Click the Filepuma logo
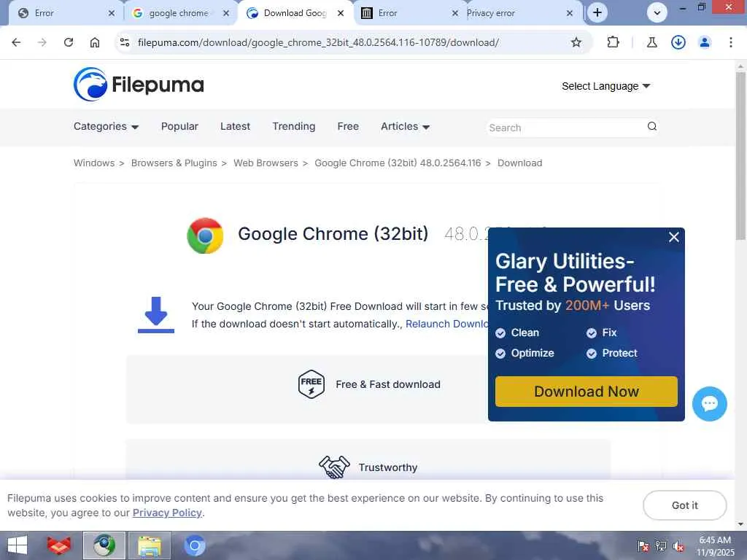This screenshot has width=747, height=560. click(139, 85)
